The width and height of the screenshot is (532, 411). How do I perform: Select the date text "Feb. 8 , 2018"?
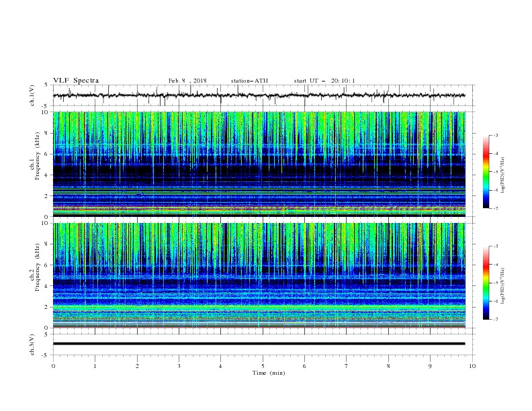pyautogui.click(x=187, y=81)
